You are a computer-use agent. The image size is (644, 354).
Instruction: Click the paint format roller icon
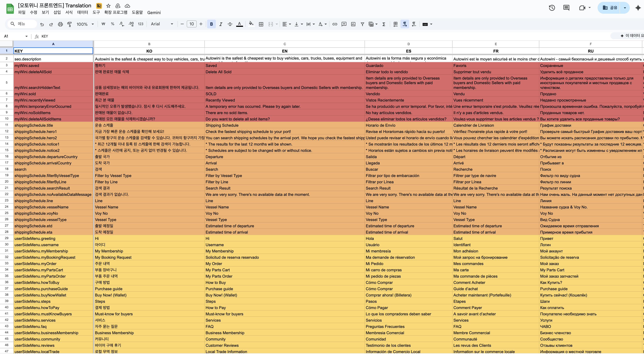tap(70, 24)
